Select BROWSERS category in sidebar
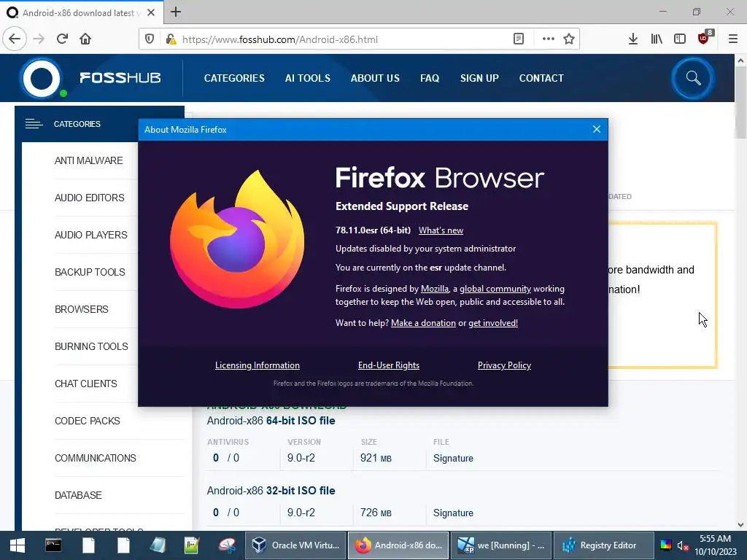This screenshot has width=747, height=560. [82, 309]
